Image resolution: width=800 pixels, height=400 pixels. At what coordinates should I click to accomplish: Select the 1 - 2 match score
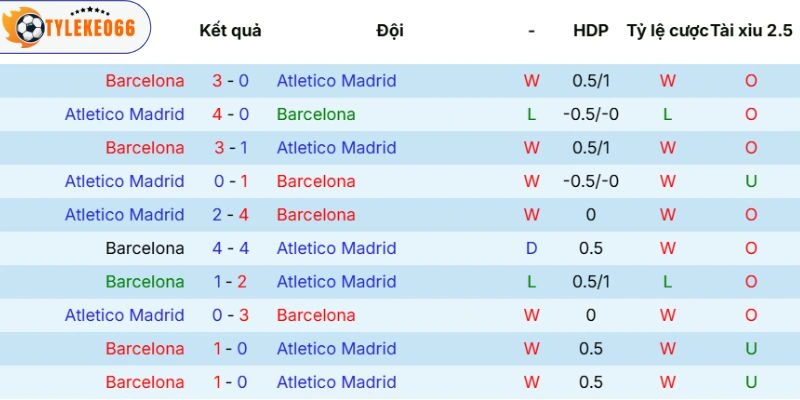tap(230, 281)
